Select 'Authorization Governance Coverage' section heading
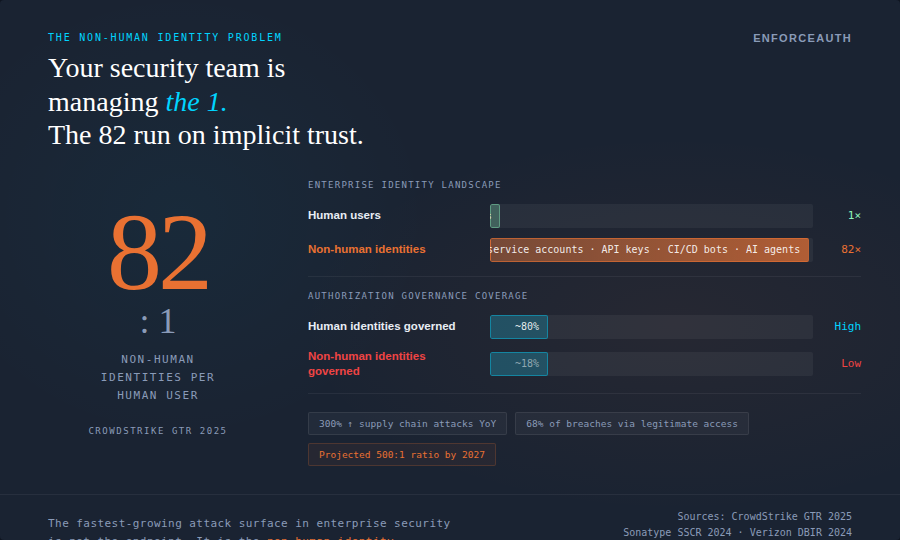 417,296
